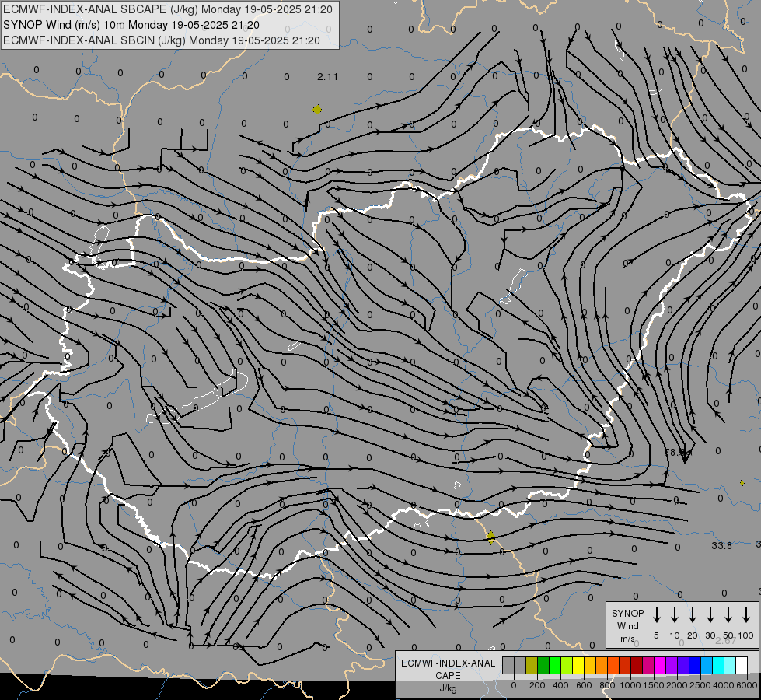The height and width of the screenshot is (700, 761).
Task: Select the cyan swatch left of the 4000 tick
Action: (717, 665)
